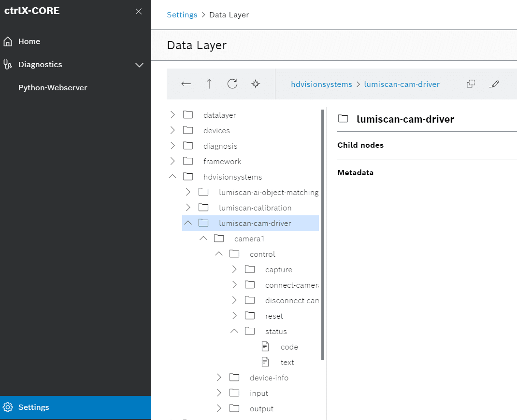Screen dimensions: 517x420
Task: Open Home in the sidebar
Action: 29,42
